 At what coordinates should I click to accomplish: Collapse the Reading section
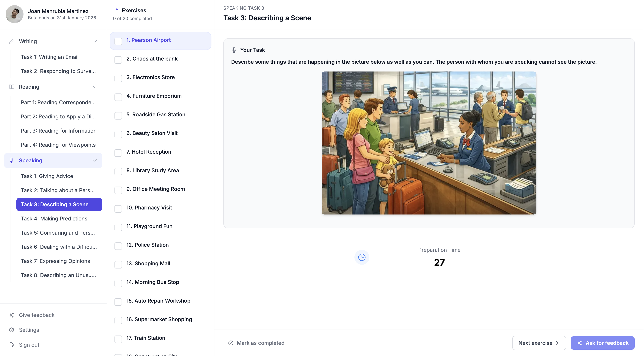tap(95, 87)
